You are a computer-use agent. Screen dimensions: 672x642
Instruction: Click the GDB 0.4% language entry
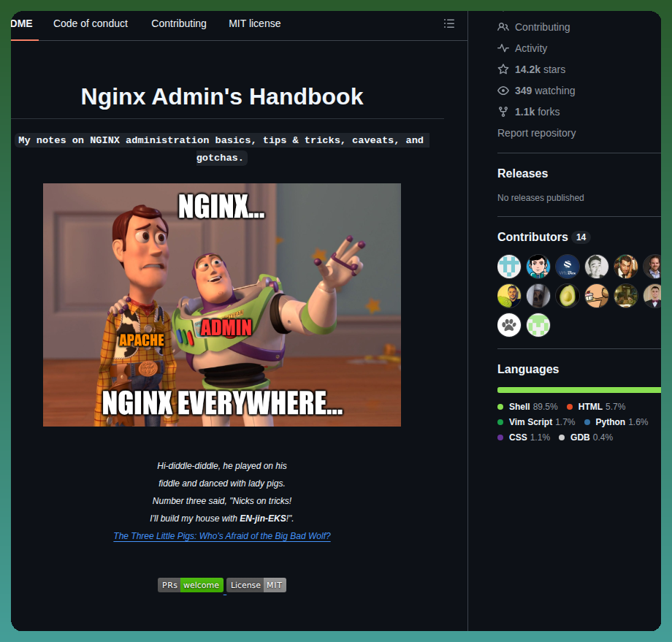[x=586, y=437]
